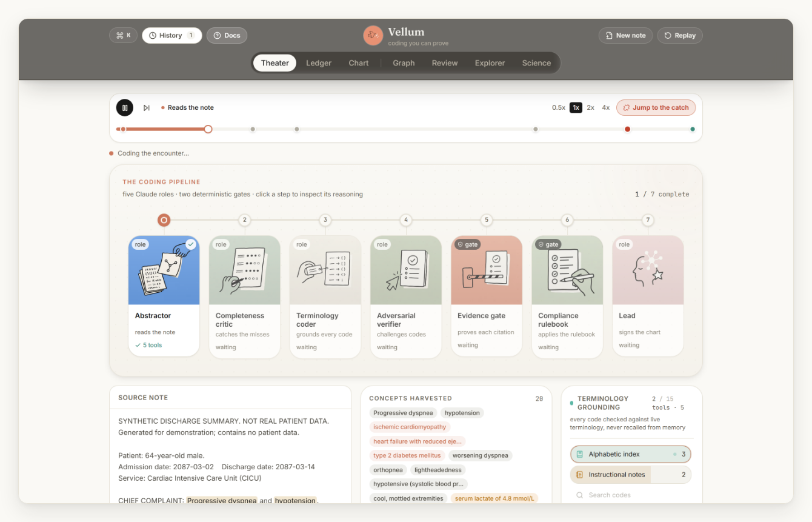This screenshot has height=522, width=812.
Task: Select the Alphabetic index tool row
Action: click(x=630, y=454)
